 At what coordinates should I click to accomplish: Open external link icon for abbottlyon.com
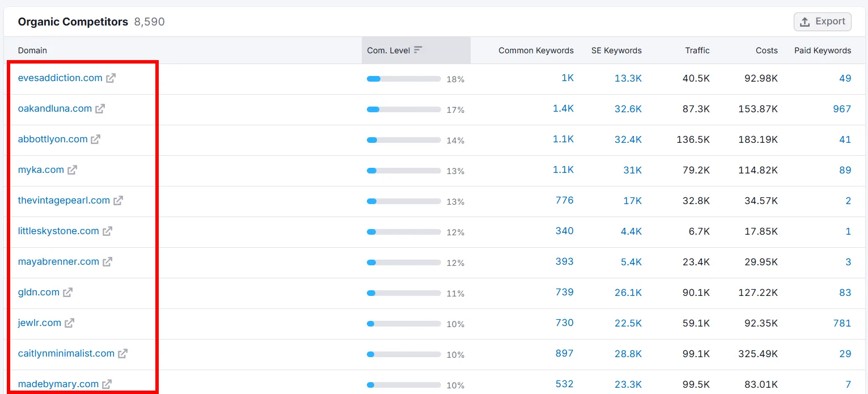pos(96,139)
